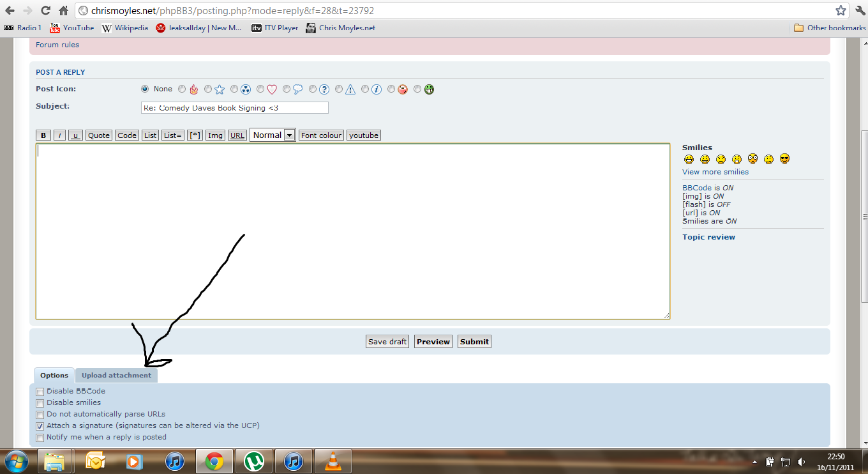This screenshot has height=474, width=868.
Task: Open the Other bookmarks folder
Action: point(829,27)
